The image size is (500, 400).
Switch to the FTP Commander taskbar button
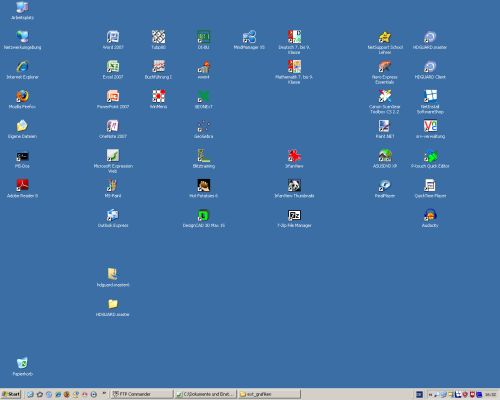coord(142,394)
